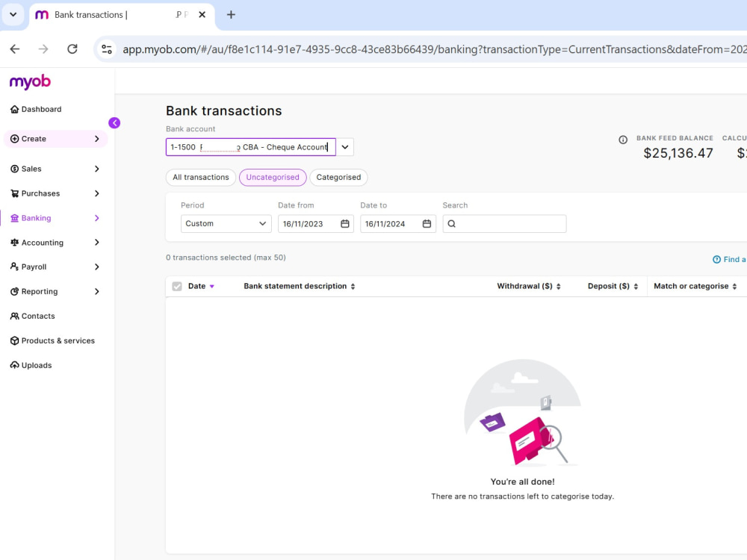Viewport: 747px width, 560px height.
Task: Click the $25,136.47 bank feed balance
Action: click(x=678, y=153)
